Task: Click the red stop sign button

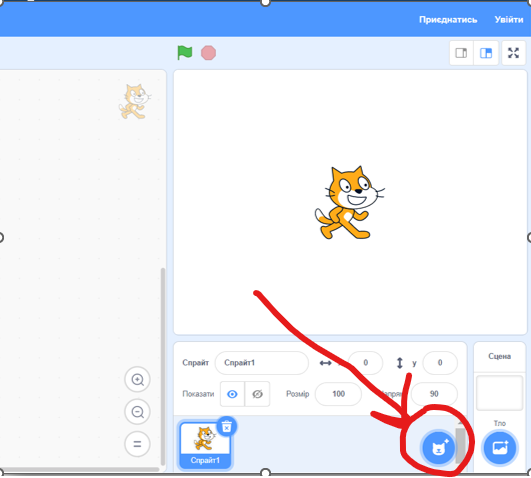Action: 208,53
